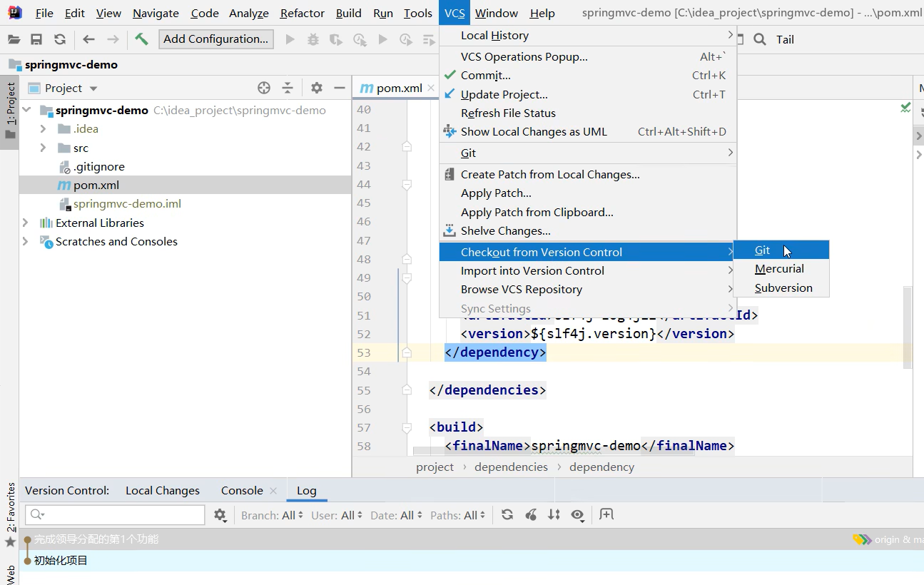924x585 pixels.
Task: Open Log settings gear next to search
Action: click(220, 514)
